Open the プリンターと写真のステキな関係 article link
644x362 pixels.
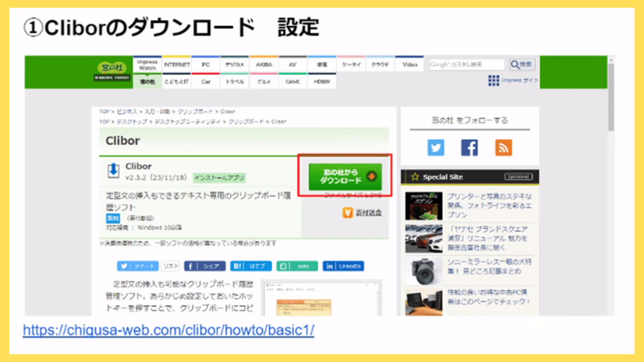pyautogui.click(x=489, y=206)
